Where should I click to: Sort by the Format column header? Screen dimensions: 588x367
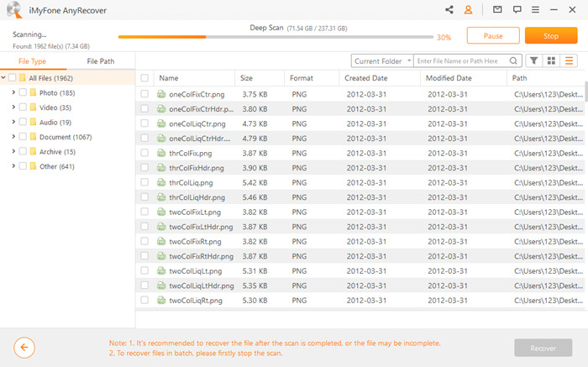302,78
